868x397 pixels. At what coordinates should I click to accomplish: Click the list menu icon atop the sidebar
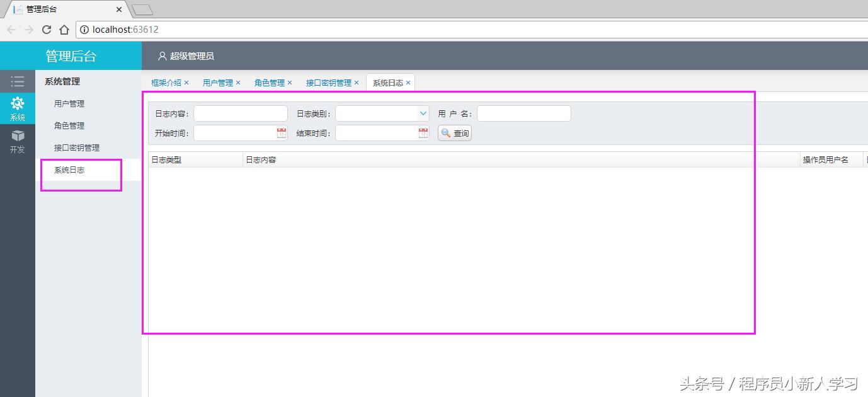[x=18, y=81]
